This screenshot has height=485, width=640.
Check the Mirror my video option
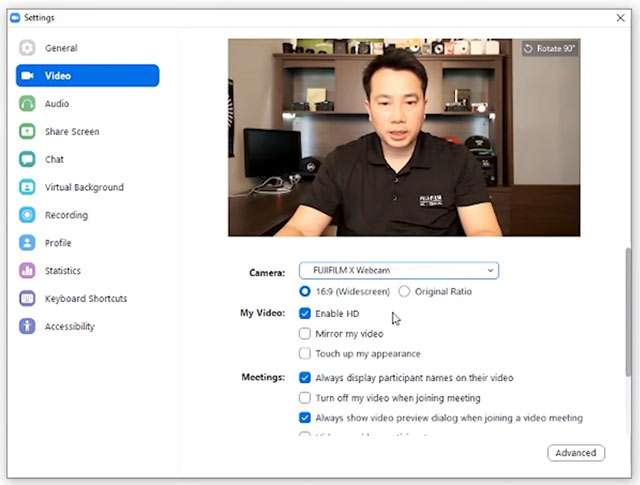[305, 334]
